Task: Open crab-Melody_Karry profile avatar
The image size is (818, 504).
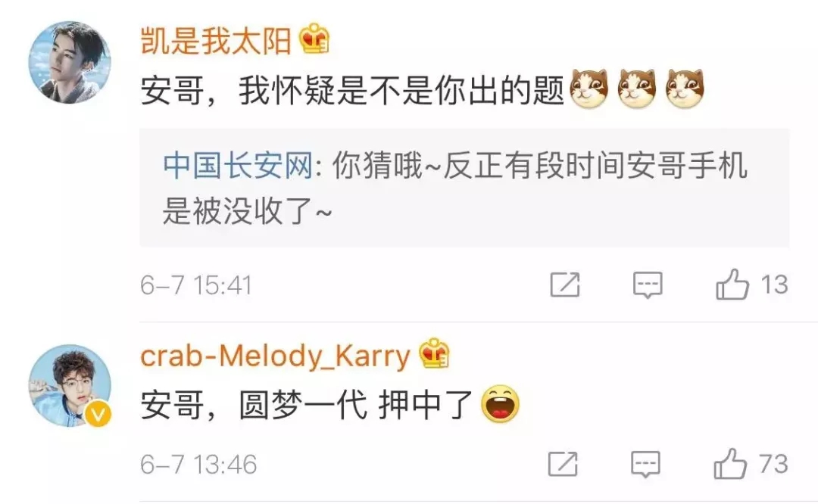Action: coord(70,386)
